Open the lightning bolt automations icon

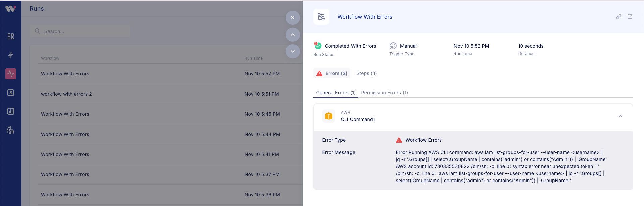[11, 55]
